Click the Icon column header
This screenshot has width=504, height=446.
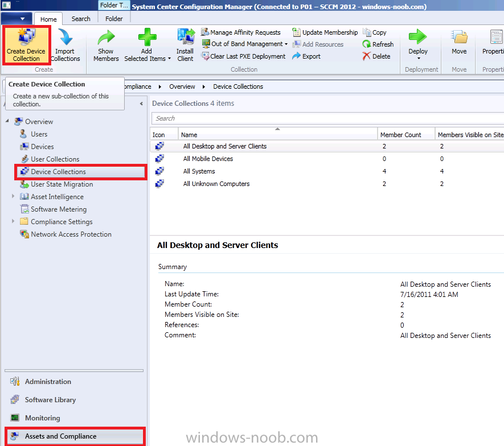click(x=164, y=135)
